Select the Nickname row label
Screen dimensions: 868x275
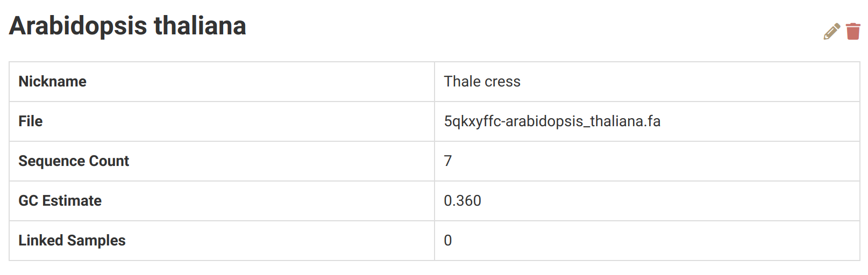click(52, 82)
